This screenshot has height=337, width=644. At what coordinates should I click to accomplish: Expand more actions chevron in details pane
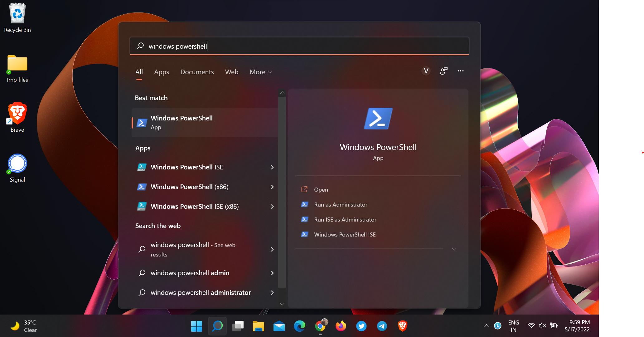(454, 249)
